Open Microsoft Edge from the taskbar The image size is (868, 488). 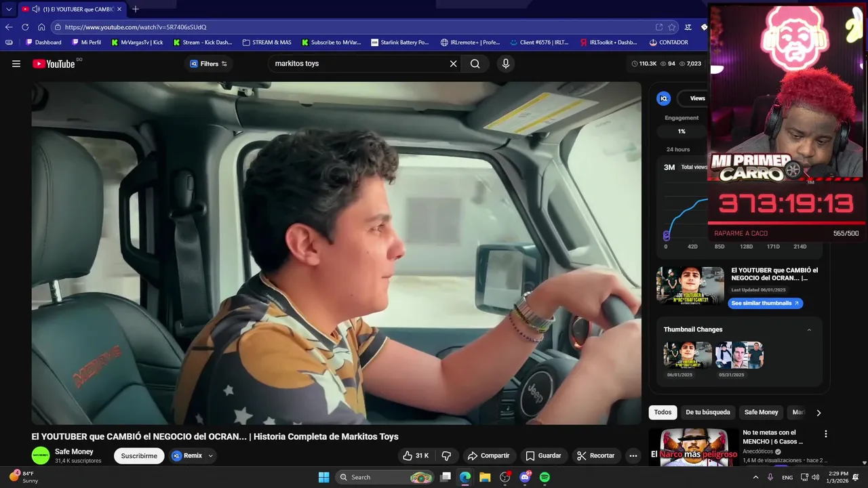(x=465, y=477)
